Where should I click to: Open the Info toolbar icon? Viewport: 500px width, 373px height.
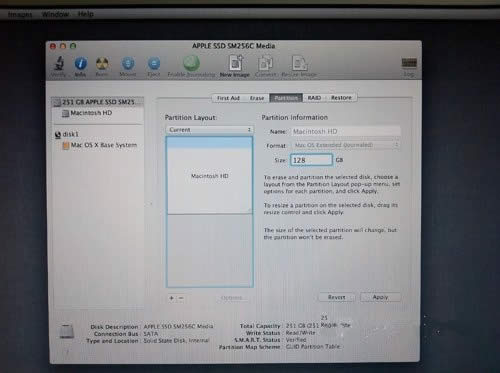pos(80,63)
